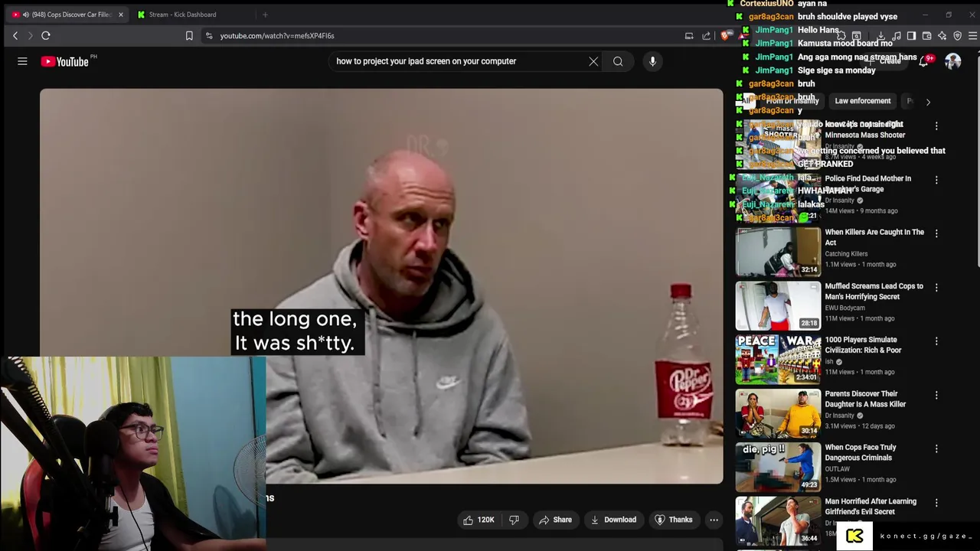Screen dimensions: 980x551
Task: Click the Download button below the video
Action: click(613, 520)
